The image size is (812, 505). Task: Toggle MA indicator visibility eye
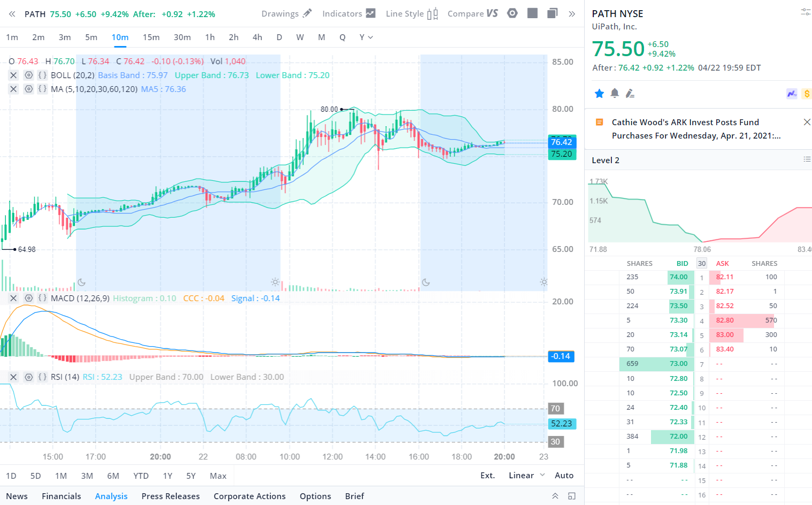pyautogui.click(x=29, y=89)
